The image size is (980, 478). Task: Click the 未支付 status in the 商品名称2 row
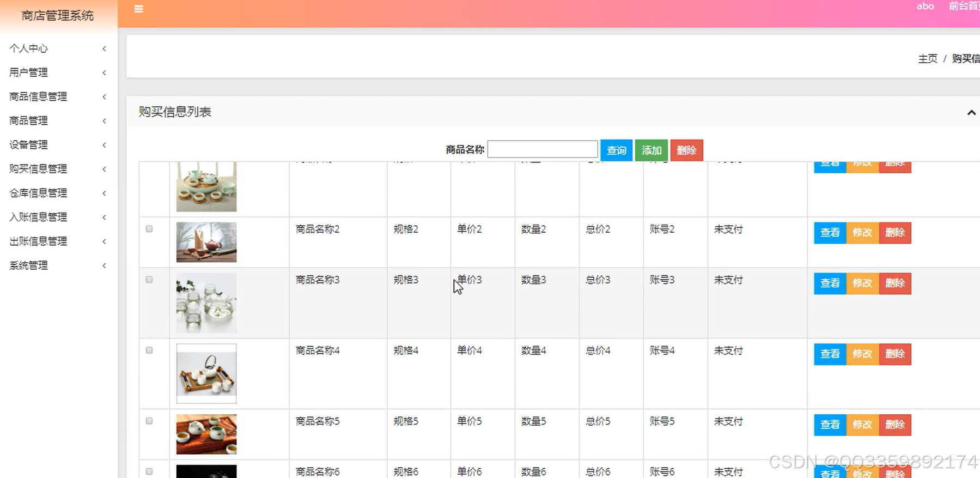[x=728, y=229]
